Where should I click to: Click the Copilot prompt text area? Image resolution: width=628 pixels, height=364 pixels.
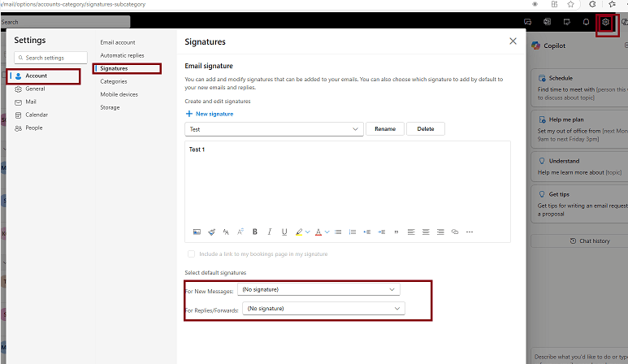(x=579, y=357)
